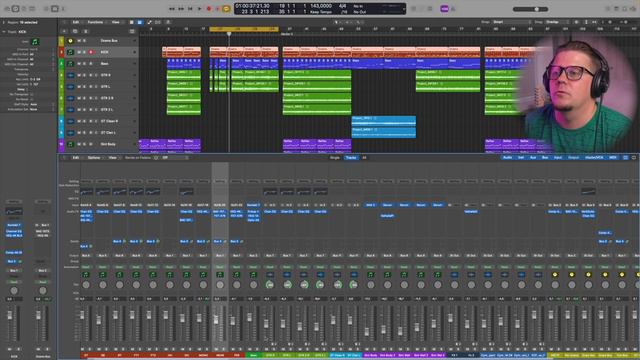Toggle the Audio channel filter in mixer
640x360 pixels.
coord(507,158)
